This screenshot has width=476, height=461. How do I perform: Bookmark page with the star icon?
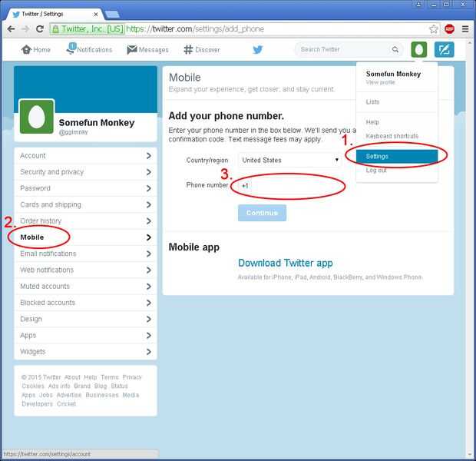coord(433,29)
